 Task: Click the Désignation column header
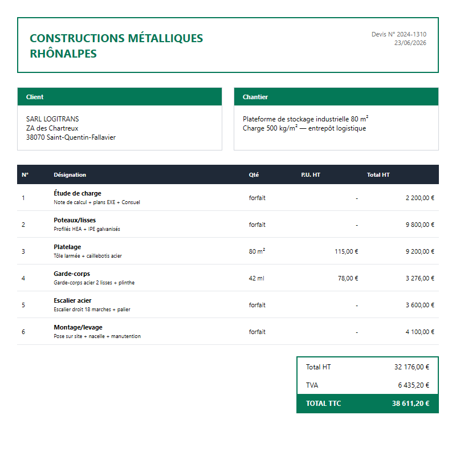click(x=70, y=175)
